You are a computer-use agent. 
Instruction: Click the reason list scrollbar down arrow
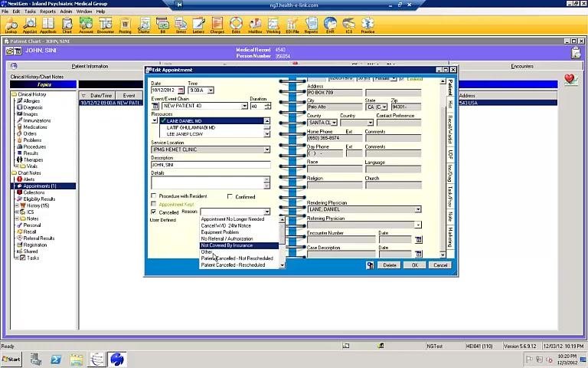pyautogui.click(x=283, y=265)
